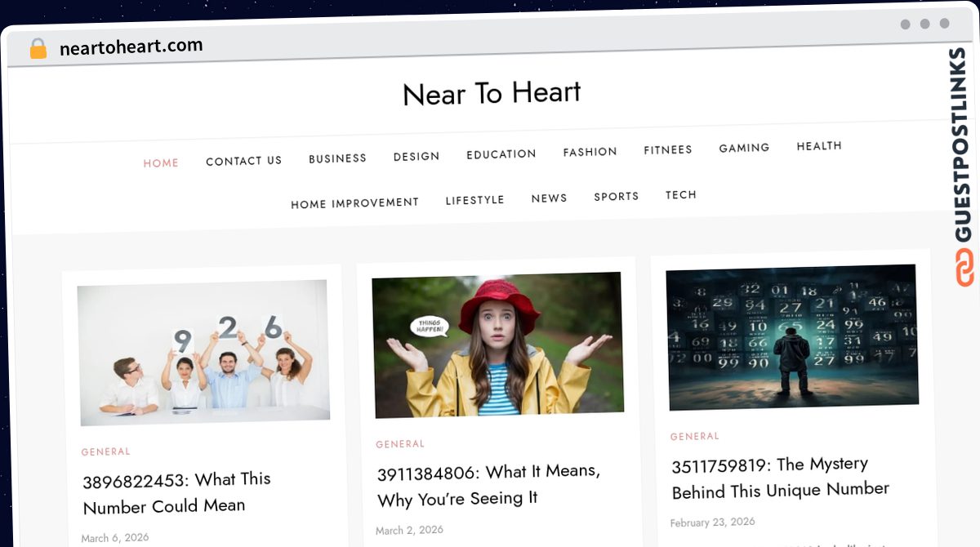980x547 pixels.
Task: Open the Fashion menu item
Action: tap(590, 152)
